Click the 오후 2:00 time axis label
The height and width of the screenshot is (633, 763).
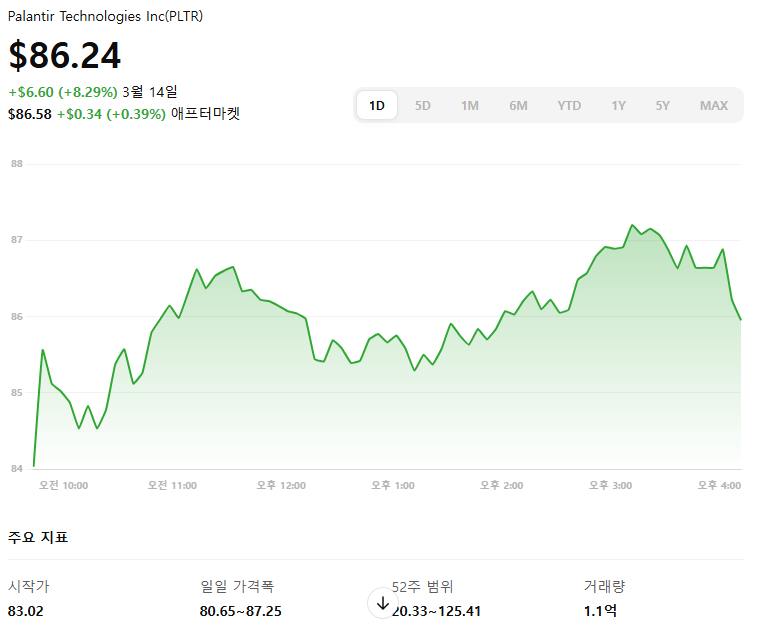click(502, 486)
